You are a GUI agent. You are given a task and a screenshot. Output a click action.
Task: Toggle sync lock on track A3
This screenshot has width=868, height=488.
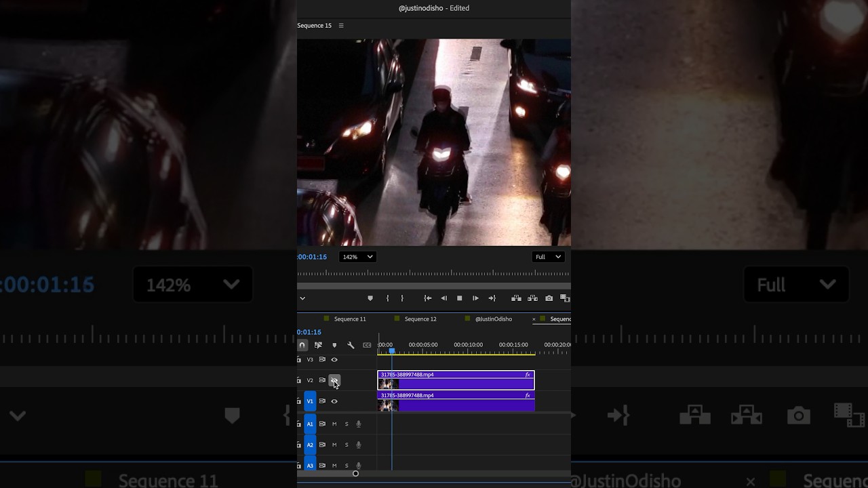322,466
